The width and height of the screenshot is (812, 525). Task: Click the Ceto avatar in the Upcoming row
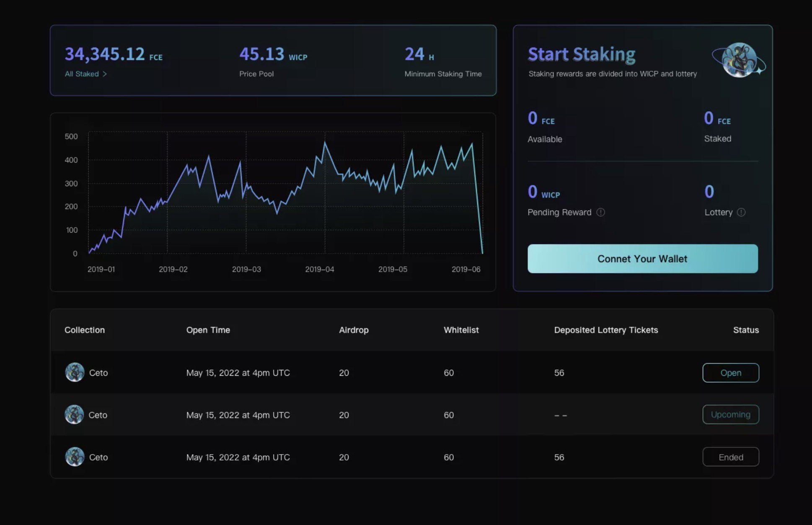tap(74, 414)
